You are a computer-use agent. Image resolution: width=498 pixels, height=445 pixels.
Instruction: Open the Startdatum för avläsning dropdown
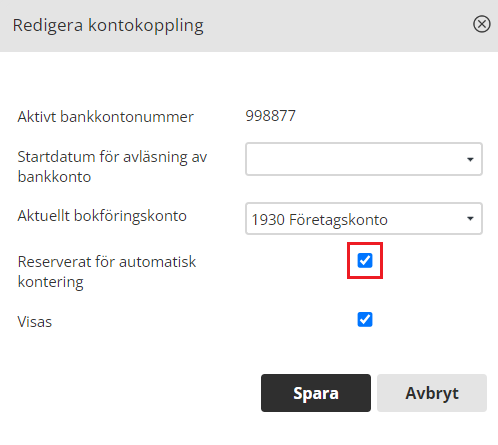pos(364,159)
